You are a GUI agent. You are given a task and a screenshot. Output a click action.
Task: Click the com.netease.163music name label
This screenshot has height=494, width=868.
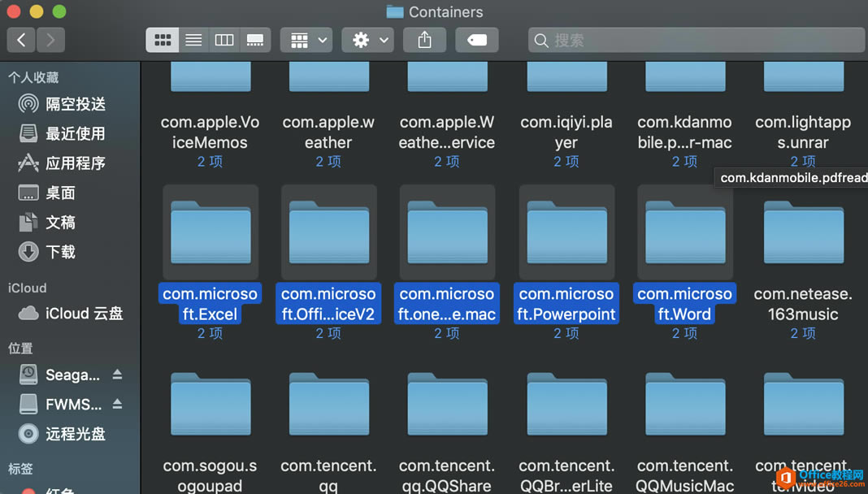click(803, 304)
